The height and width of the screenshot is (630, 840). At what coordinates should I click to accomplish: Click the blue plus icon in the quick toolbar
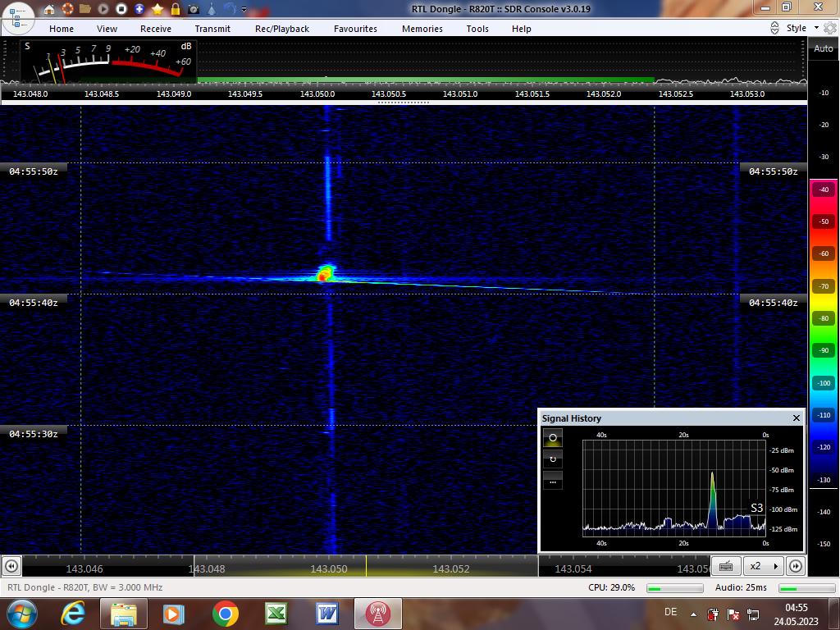pos(139,9)
